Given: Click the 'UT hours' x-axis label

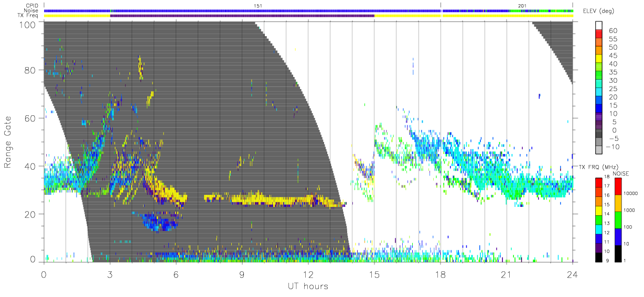Looking at the screenshot, I should pos(308,286).
